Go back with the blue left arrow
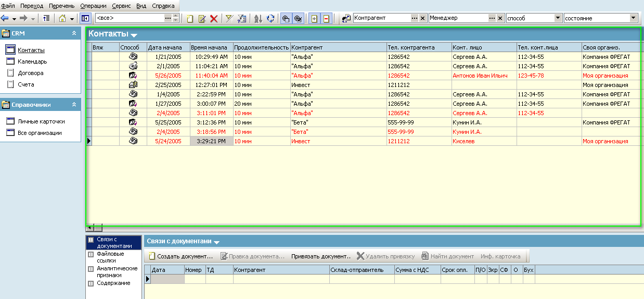The height and width of the screenshot is (299, 644). point(5,18)
